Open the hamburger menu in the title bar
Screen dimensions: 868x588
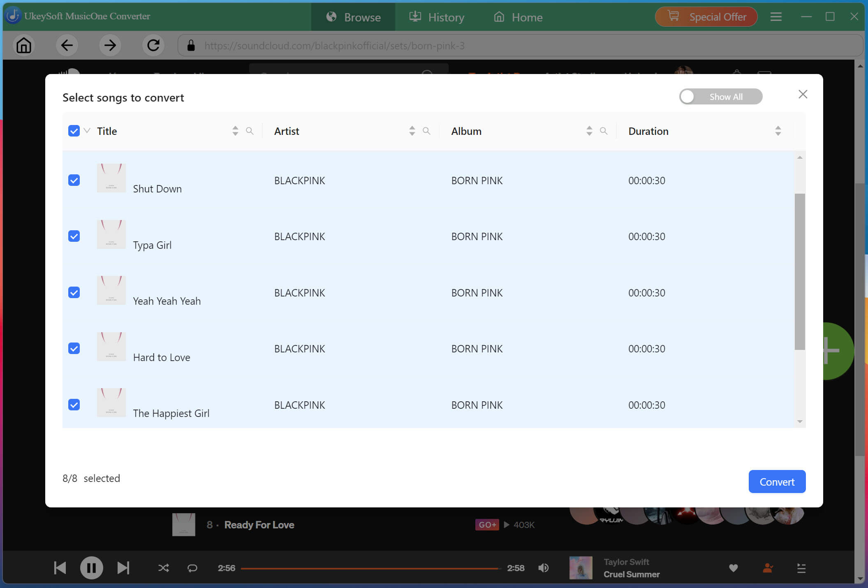tap(776, 17)
